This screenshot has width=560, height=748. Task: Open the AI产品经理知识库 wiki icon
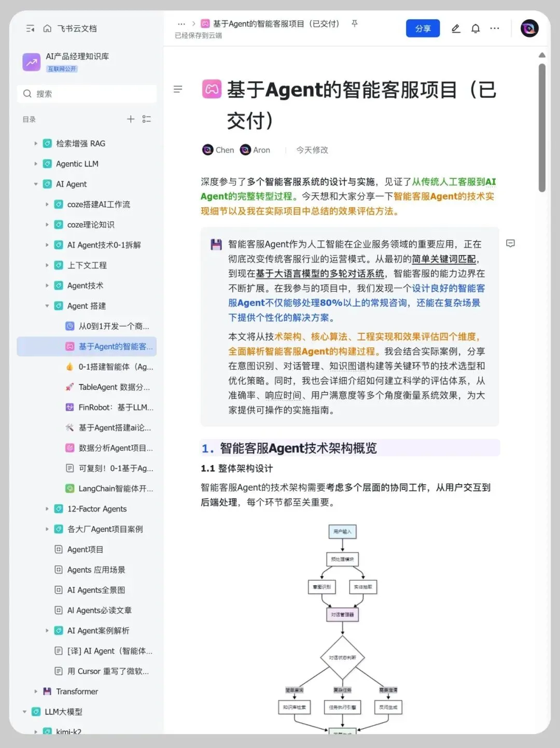point(32,62)
